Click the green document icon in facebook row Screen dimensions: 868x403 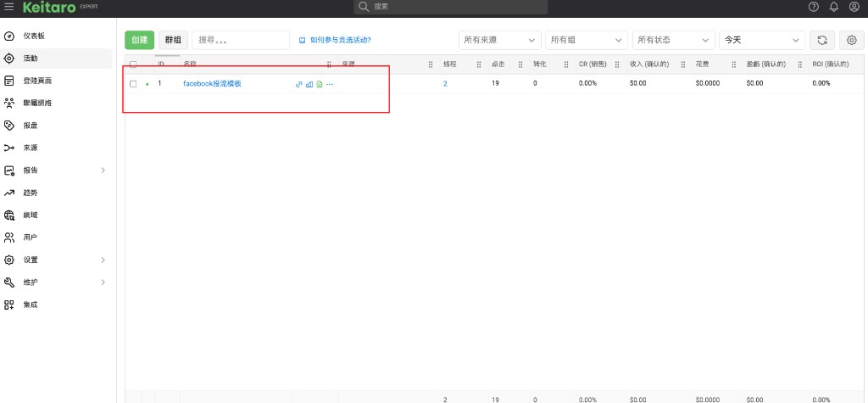click(319, 84)
